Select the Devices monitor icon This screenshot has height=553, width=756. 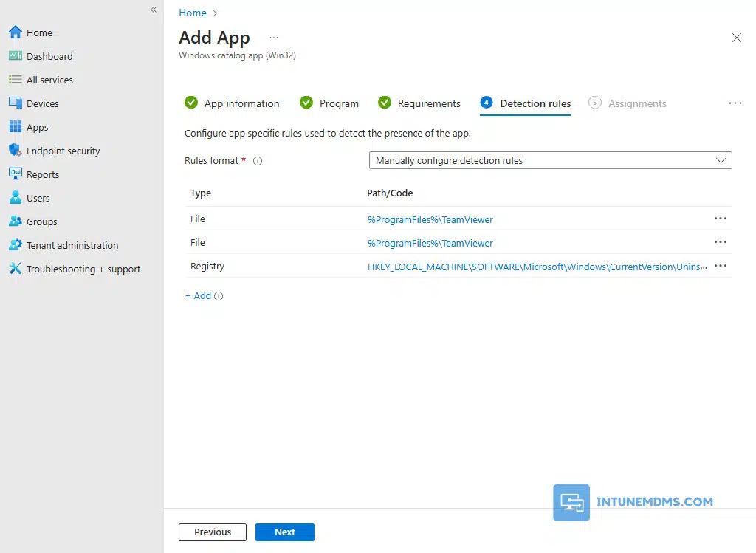coord(16,103)
